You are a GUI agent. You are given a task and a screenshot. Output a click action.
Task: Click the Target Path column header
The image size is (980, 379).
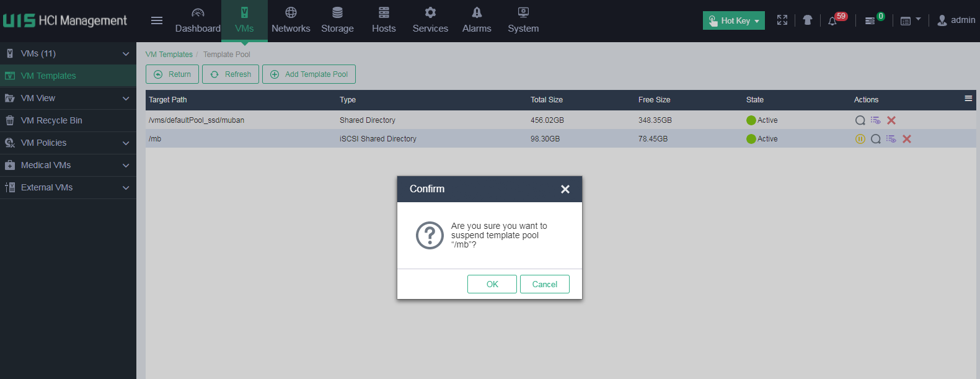(x=167, y=100)
